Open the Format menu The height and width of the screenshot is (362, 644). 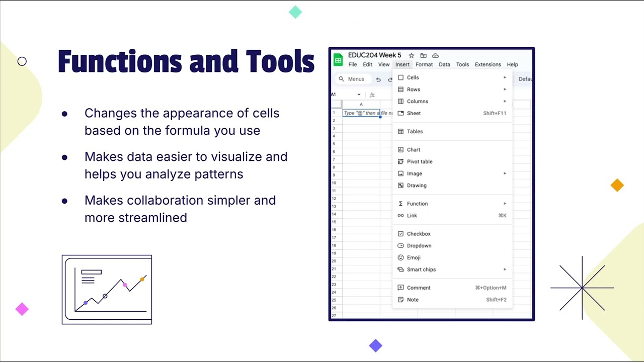pyautogui.click(x=424, y=64)
